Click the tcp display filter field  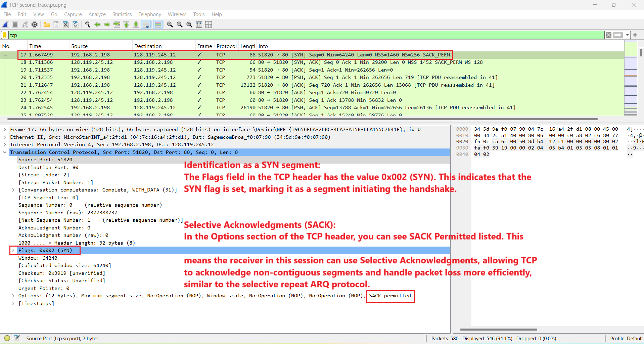(x=306, y=35)
